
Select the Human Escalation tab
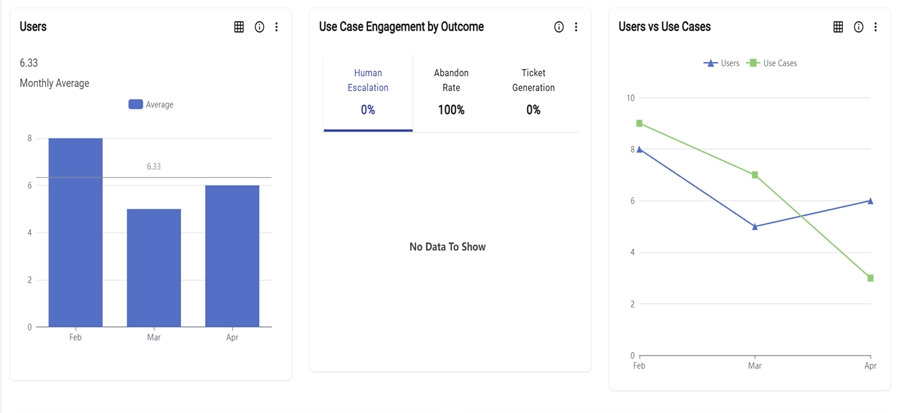pos(368,91)
